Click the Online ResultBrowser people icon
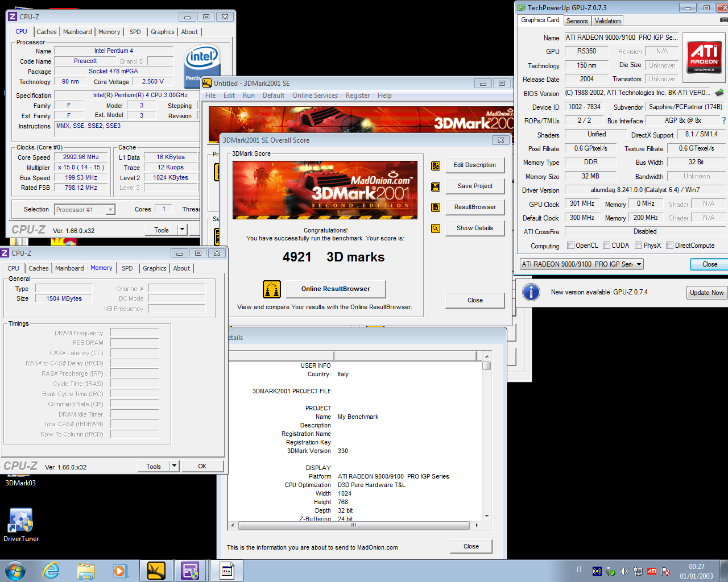This screenshot has height=582, width=728. coord(272,289)
